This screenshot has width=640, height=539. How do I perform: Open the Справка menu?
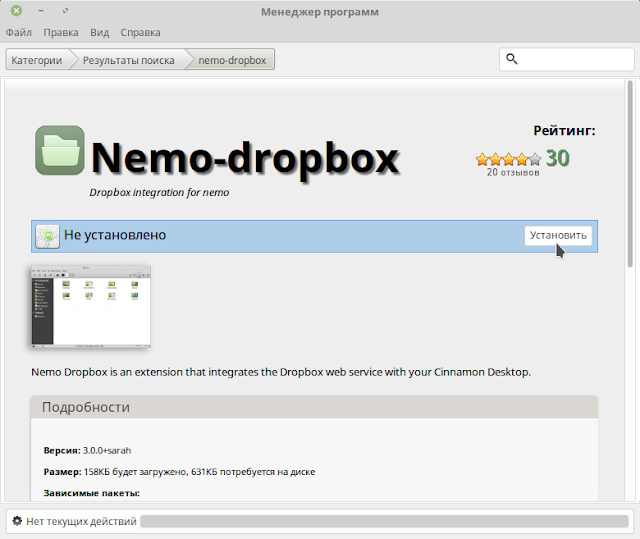pos(140,33)
